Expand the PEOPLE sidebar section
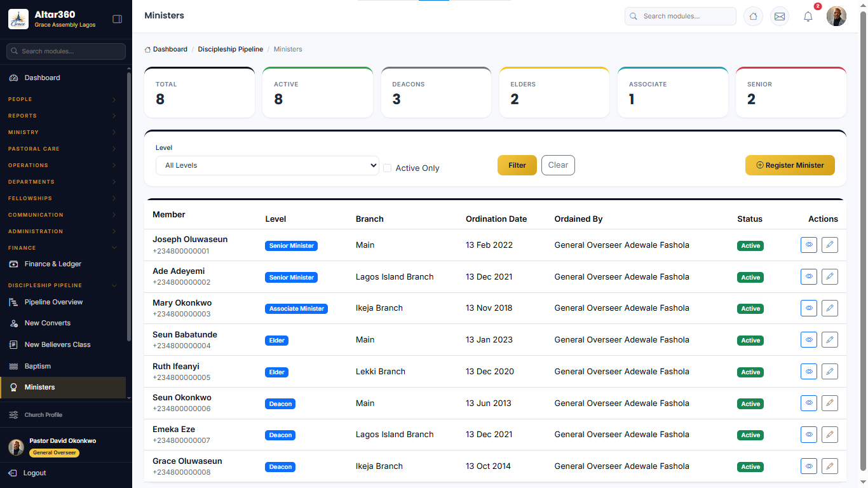Screen dimensions: 868x488 [62, 99]
